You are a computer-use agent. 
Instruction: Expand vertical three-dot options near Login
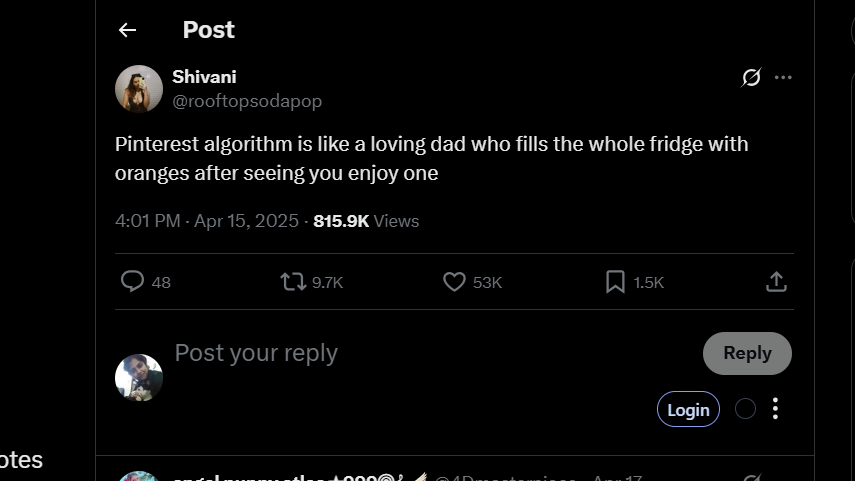(x=775, y=409)
